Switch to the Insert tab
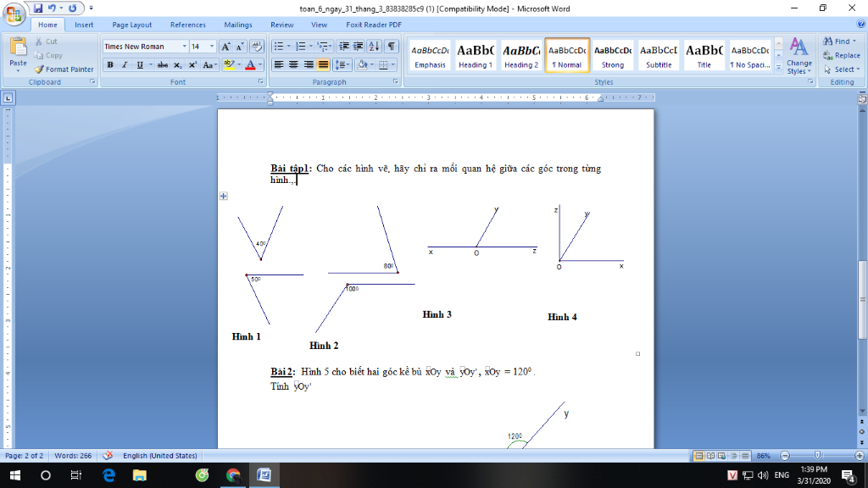Image resolution: width=868 pixels, height=488 pixels. (84, 25)
